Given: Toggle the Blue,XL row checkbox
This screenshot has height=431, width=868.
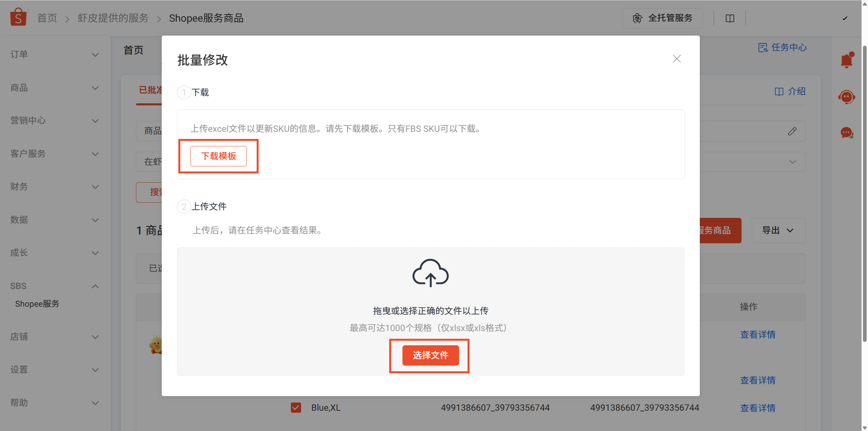Looking at the screenshot, I should click(296, 407).
